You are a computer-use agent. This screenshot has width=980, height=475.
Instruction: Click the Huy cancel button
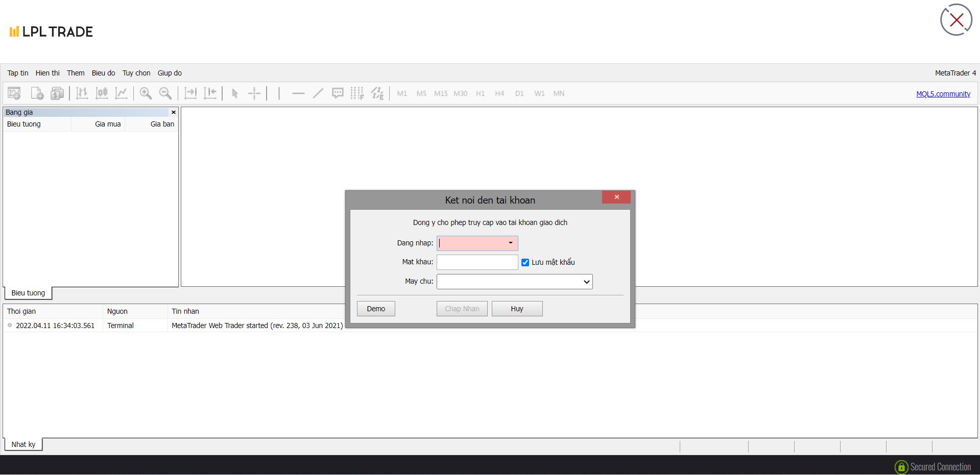[517, 309]
